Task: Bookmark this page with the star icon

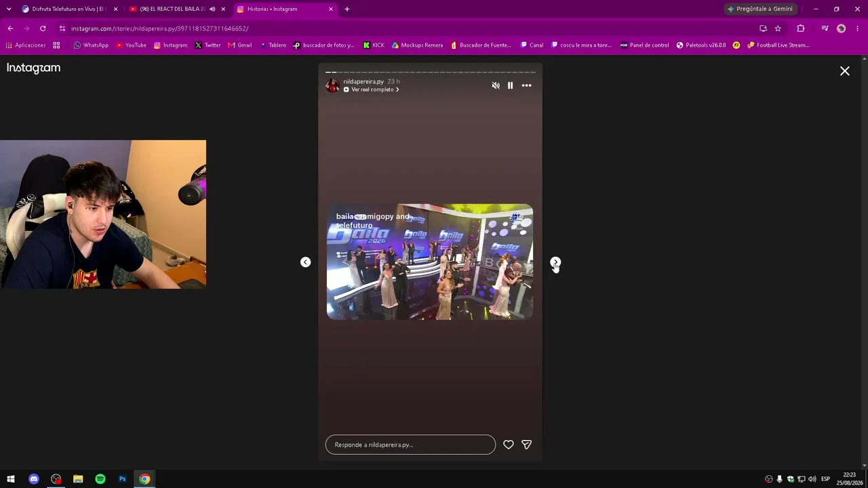Action: (x=778, y=28)
